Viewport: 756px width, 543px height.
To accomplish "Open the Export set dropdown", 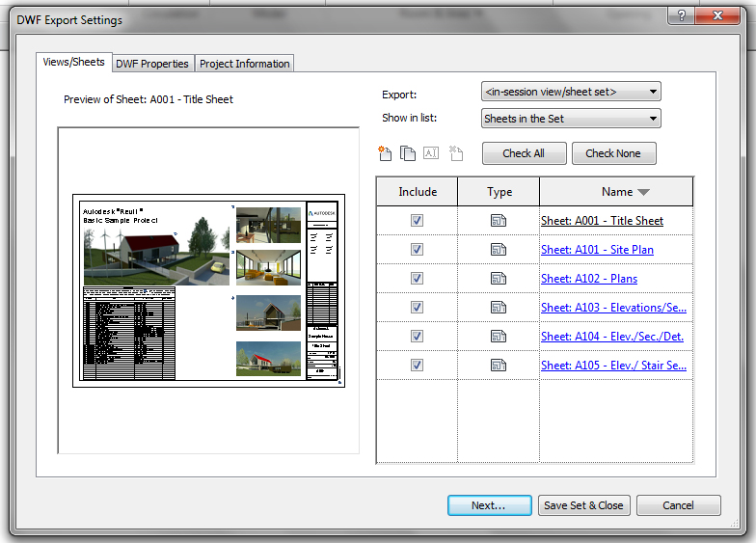I will click(571, 92).
